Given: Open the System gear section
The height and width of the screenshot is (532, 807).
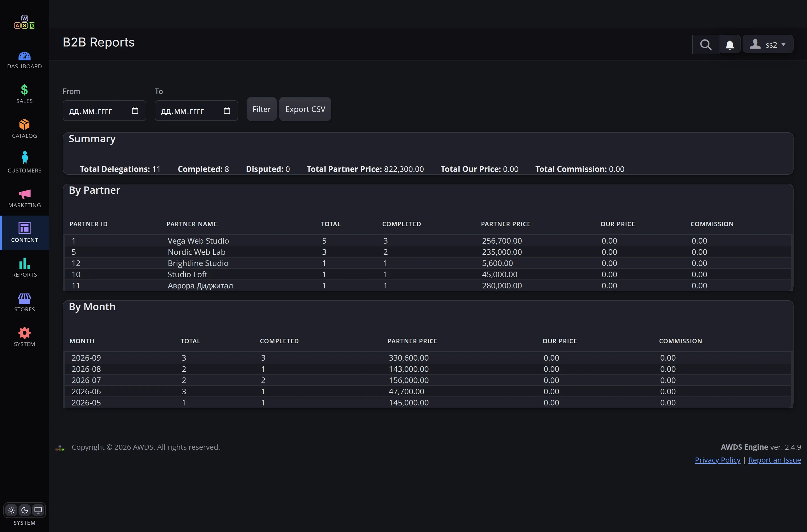Looking at the screenshot, I should click(24, 337).
